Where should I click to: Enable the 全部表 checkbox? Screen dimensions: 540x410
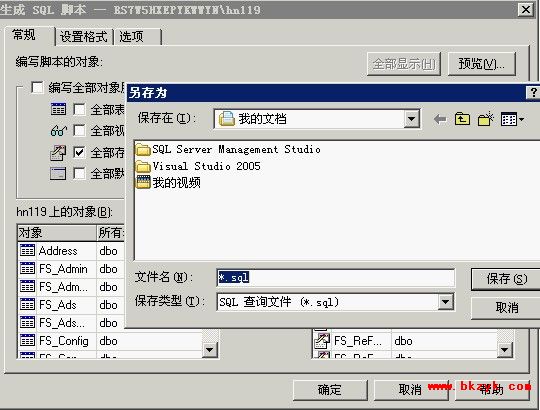pyautogui.click(x=80, y=109)
